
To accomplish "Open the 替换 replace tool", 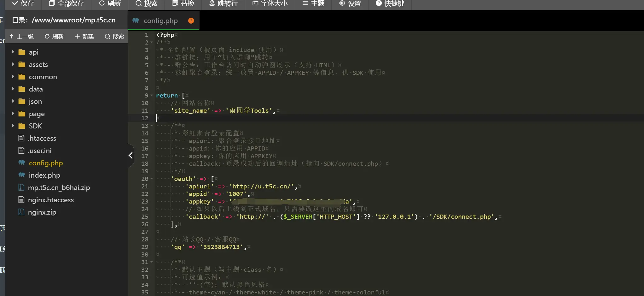I will click(183, 3).
